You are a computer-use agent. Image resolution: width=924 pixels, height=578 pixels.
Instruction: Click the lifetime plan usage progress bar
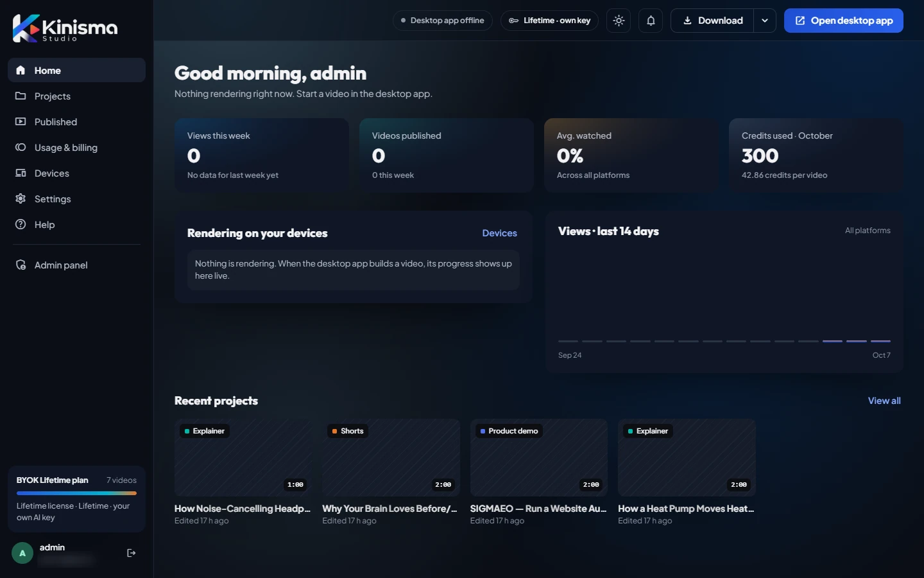click(76, 493)
